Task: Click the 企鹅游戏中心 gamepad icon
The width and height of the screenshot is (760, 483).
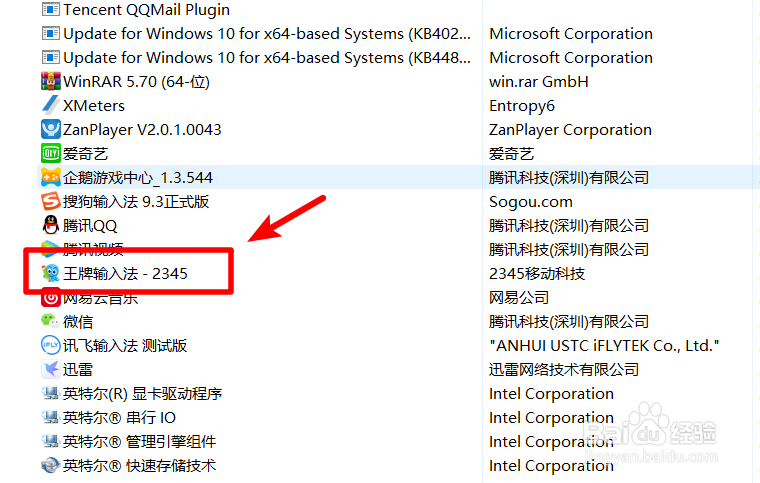Action: [x=51, y=177]
